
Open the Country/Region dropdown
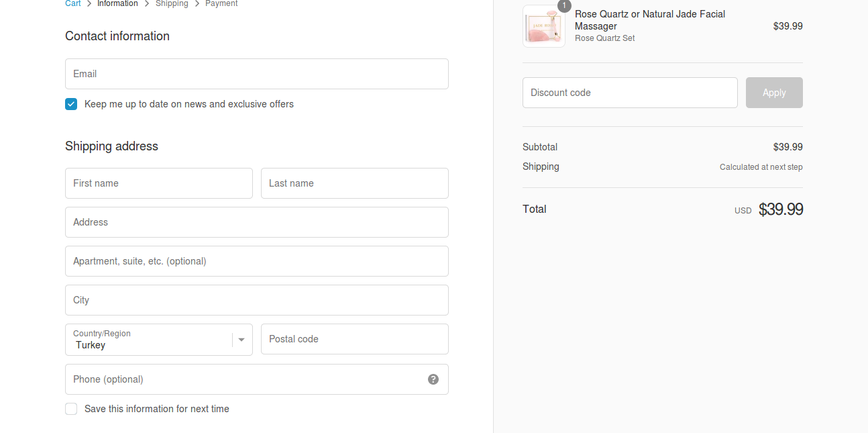click(x=159, y=340)
